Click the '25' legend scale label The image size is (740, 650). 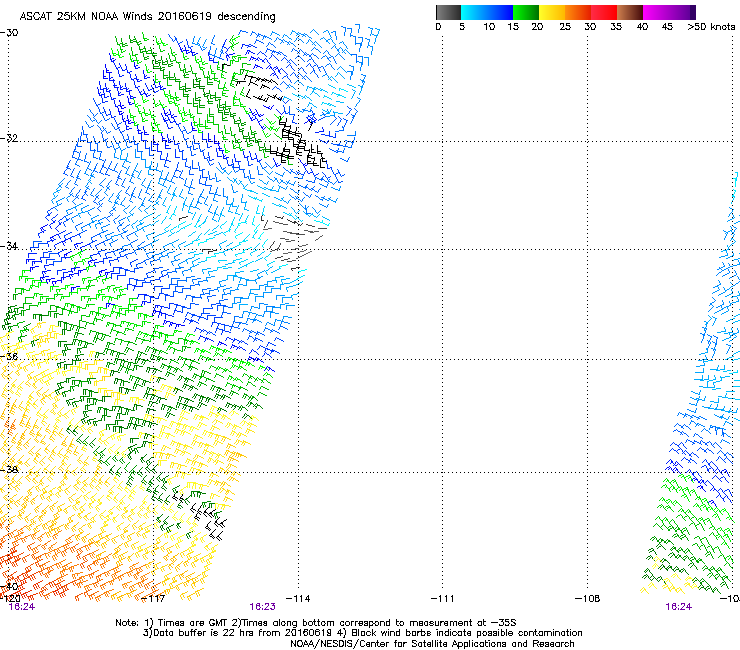565,27
